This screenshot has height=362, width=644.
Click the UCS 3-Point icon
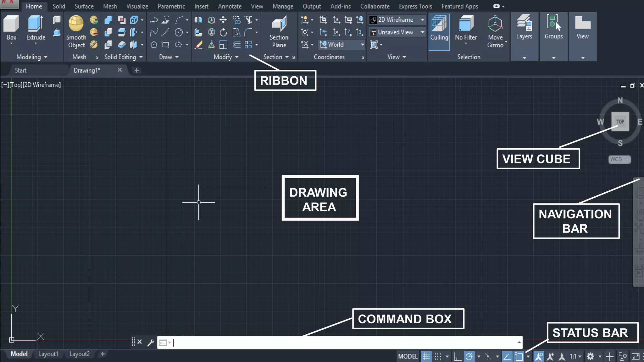tap(360, 32)
